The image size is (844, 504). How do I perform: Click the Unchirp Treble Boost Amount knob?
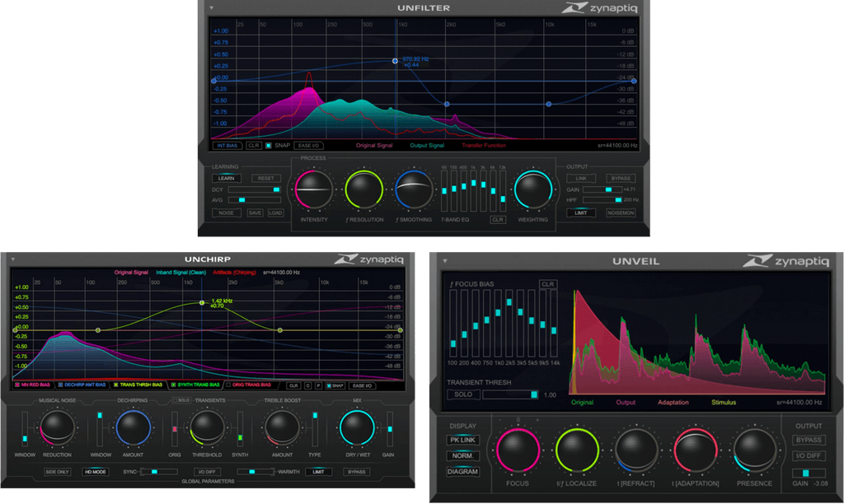click(x=282, y=428)
